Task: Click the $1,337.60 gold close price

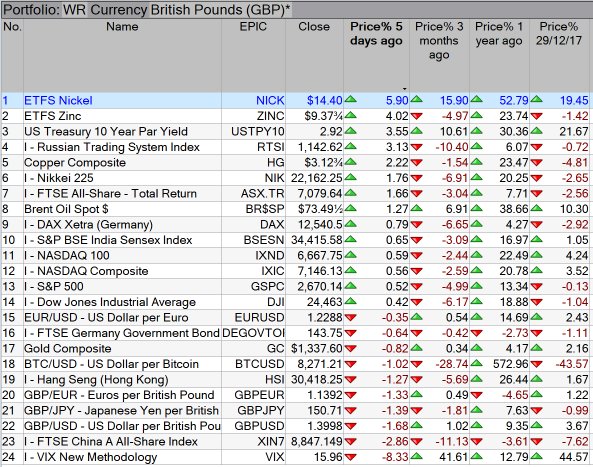Action: click(317, 348)
